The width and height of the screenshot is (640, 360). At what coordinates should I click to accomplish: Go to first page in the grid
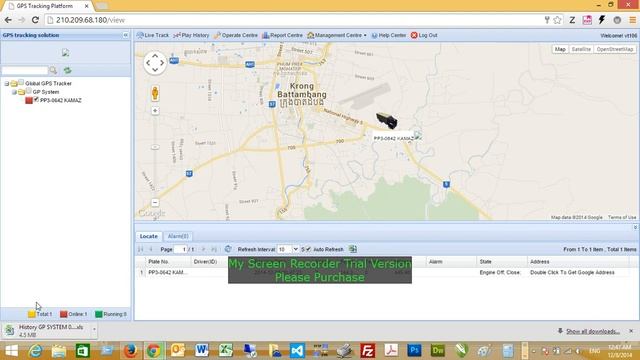coord(140,249)
